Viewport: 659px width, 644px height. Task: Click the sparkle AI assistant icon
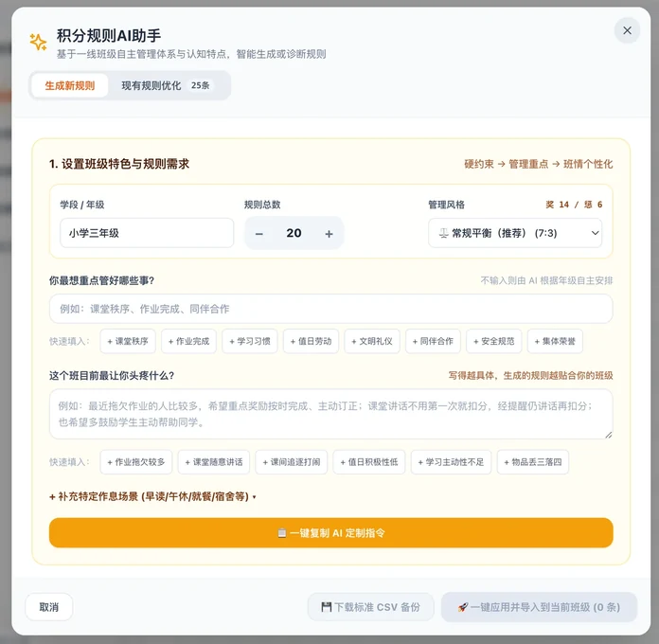[38, 42]
